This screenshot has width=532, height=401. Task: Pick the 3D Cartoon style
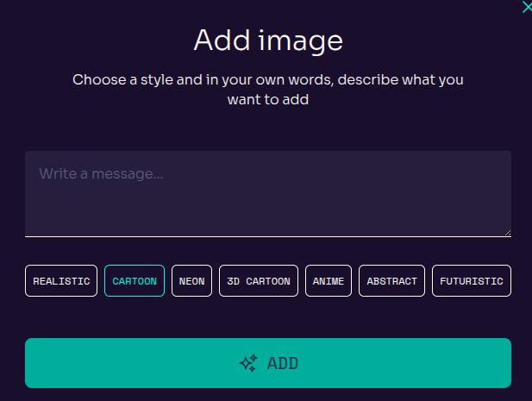click(259, 281)
